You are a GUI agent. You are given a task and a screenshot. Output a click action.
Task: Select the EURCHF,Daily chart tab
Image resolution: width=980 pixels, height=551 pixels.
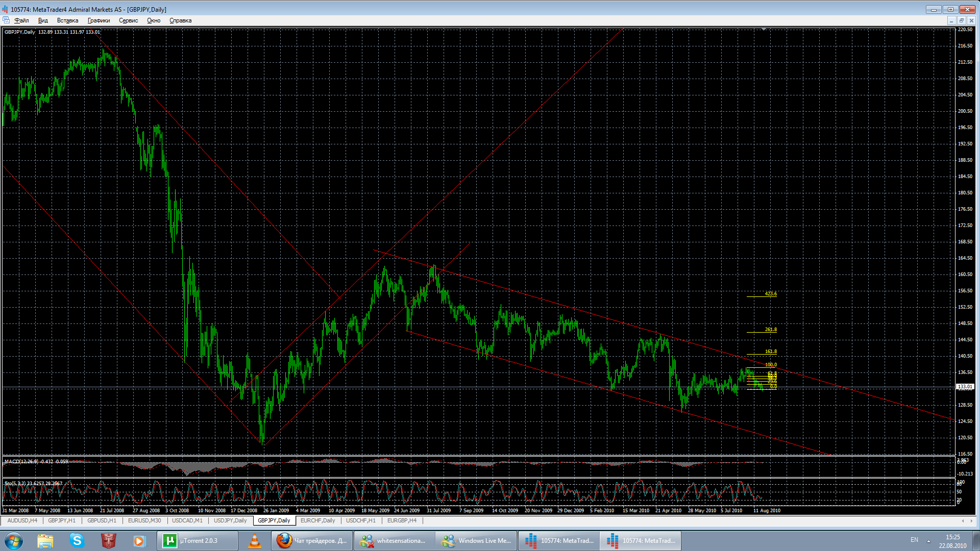[317, 520]
